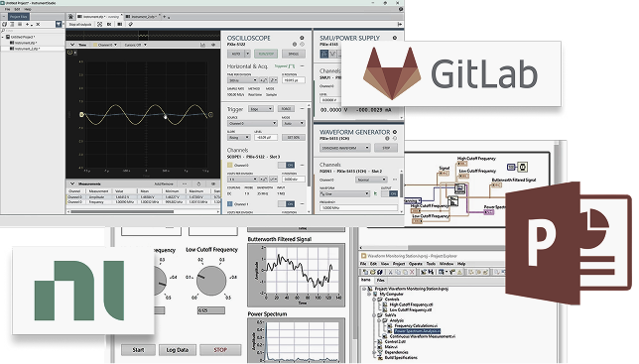This screenshot has height=364, width=639.
Task: Select Power Spectrum Analysis.vi in project tree
Action: click(418, 331)
